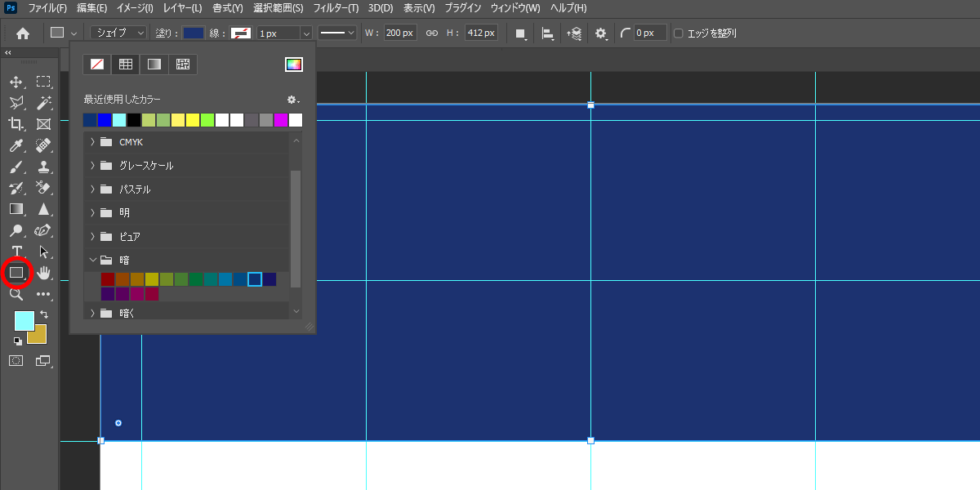Select the Brush tool

click(x=16, y=167)
